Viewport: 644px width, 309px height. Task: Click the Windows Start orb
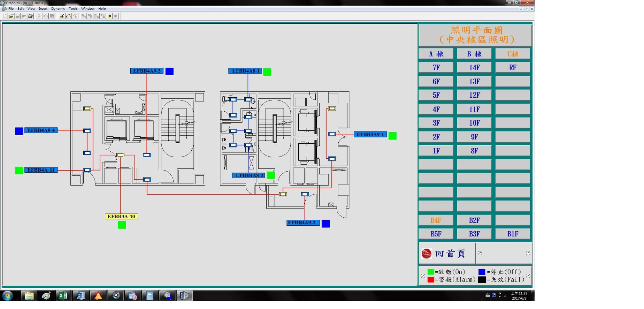pyautogui.click(x=7, y=296)
